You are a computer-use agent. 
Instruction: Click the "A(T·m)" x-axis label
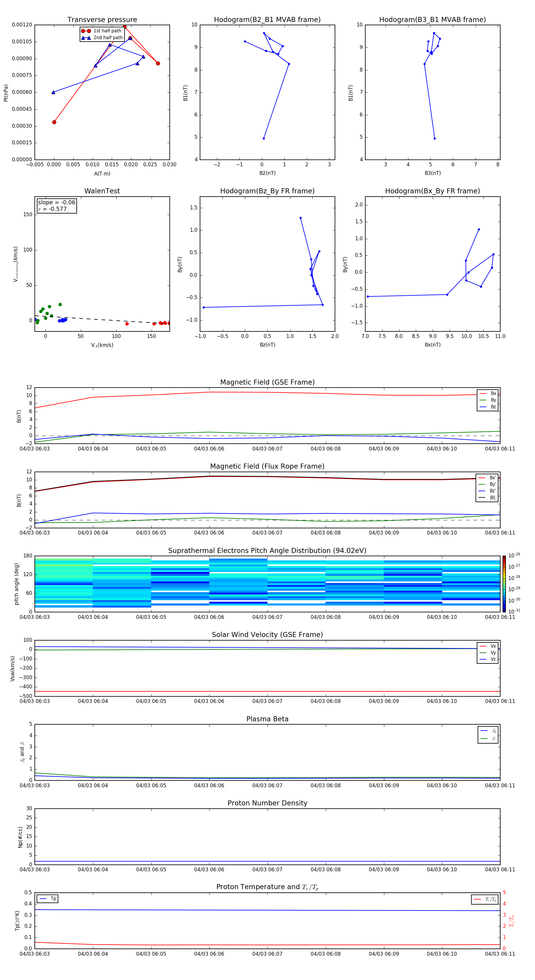(x=102, y=174)
